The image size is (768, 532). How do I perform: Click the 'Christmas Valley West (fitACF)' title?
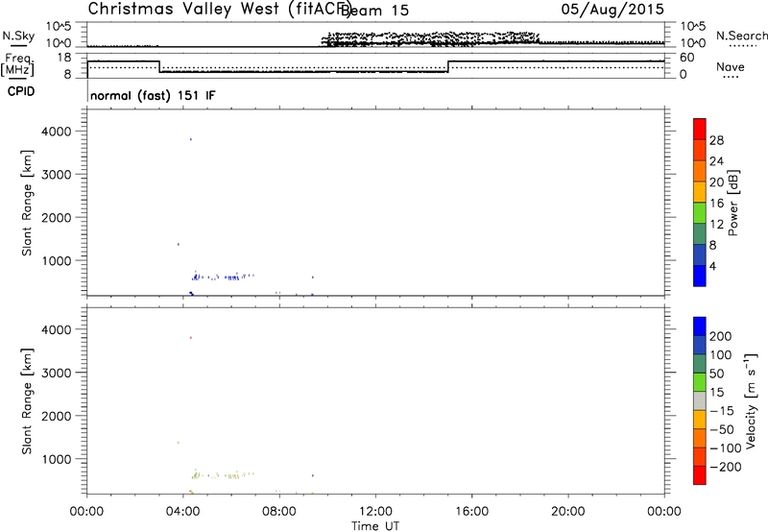click(220, 10)
